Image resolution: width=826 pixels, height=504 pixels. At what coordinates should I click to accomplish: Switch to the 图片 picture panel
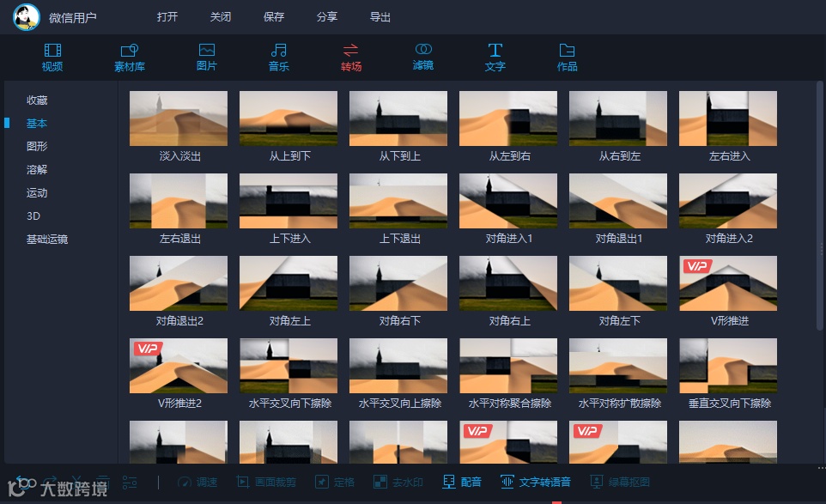pyautogui.click(x=206, y=58)
